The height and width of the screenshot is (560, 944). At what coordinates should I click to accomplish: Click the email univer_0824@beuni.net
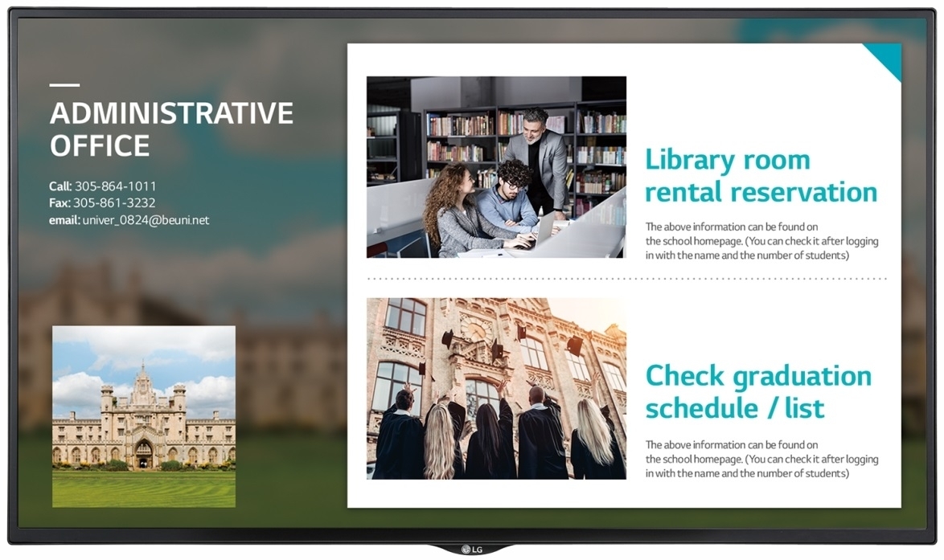pos(129,220)
